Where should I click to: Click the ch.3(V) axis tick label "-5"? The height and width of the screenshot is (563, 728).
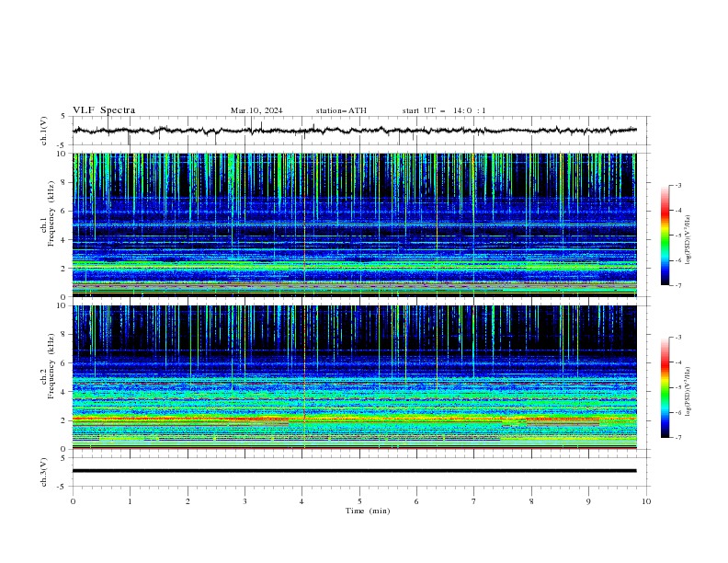coord(63,487)
